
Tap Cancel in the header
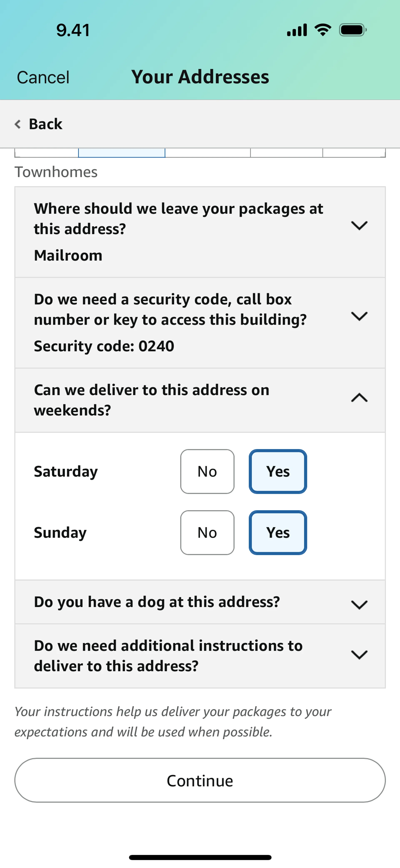pos(43,77)
